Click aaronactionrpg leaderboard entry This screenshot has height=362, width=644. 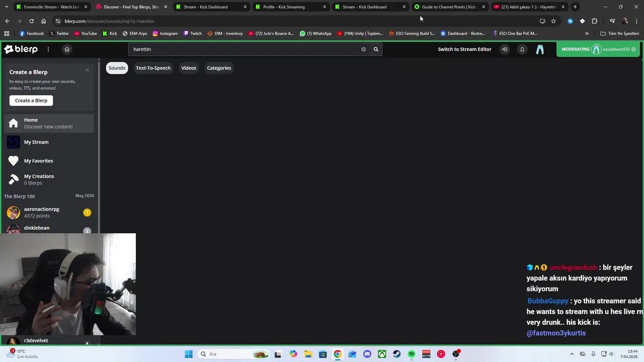[x=49, y=212]
